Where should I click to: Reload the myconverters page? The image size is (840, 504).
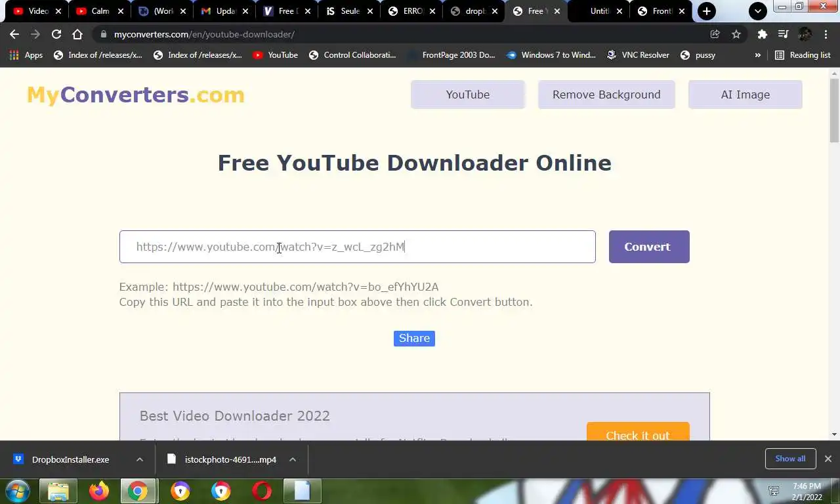(x=56, y=34)
